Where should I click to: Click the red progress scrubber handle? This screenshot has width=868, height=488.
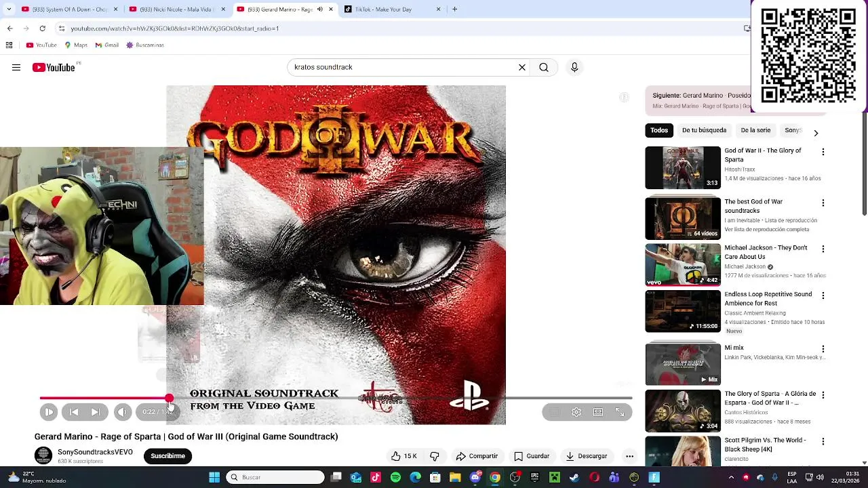pyautogui.click(x=169, y=399)
